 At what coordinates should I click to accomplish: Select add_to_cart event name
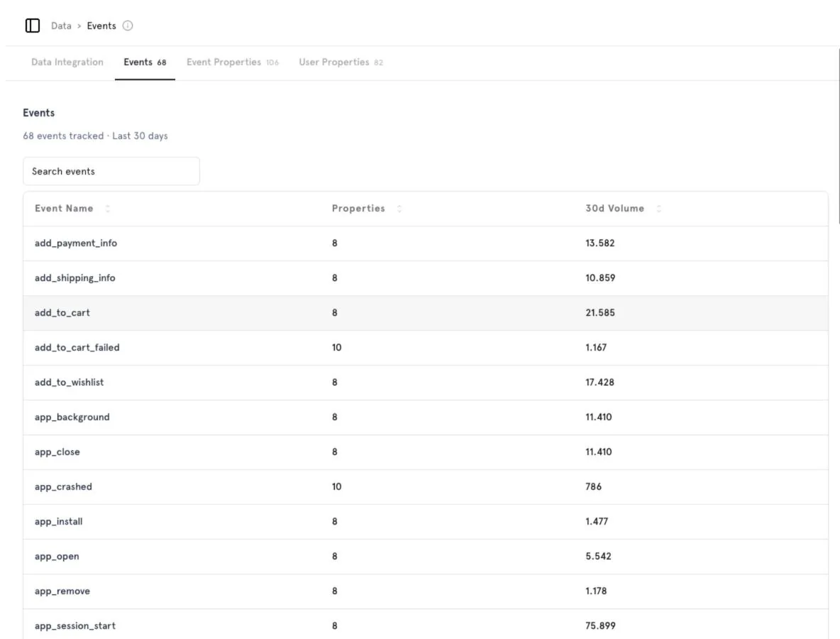62,313
